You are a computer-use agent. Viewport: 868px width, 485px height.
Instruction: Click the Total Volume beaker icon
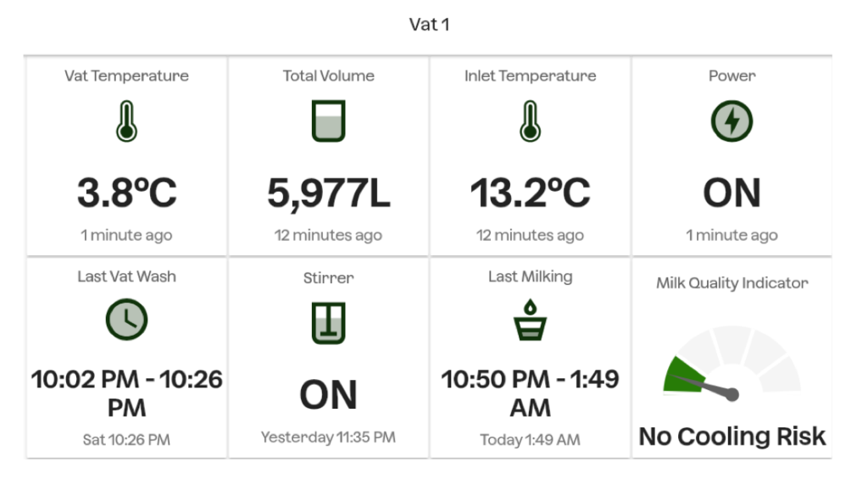coord(328,122)
